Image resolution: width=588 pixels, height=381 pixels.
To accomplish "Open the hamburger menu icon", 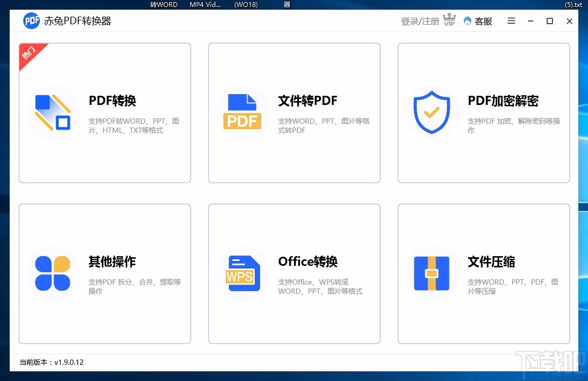I will pyautogui.click(x=510, y=21).
